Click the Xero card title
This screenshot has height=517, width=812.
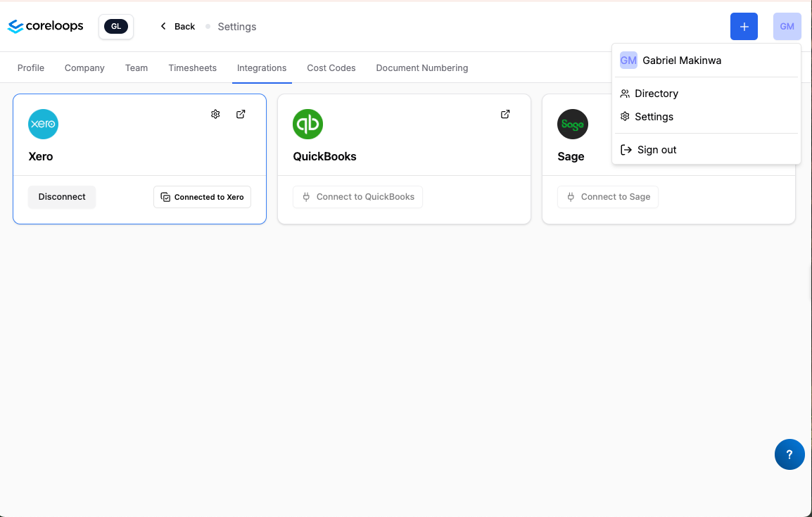click(x=40, y=156)
